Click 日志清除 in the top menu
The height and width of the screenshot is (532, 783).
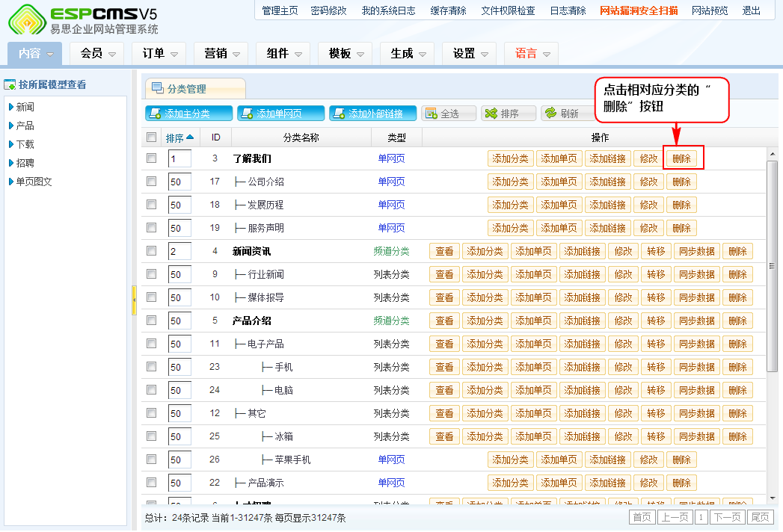pyautogui.click(x=568, y=11)
